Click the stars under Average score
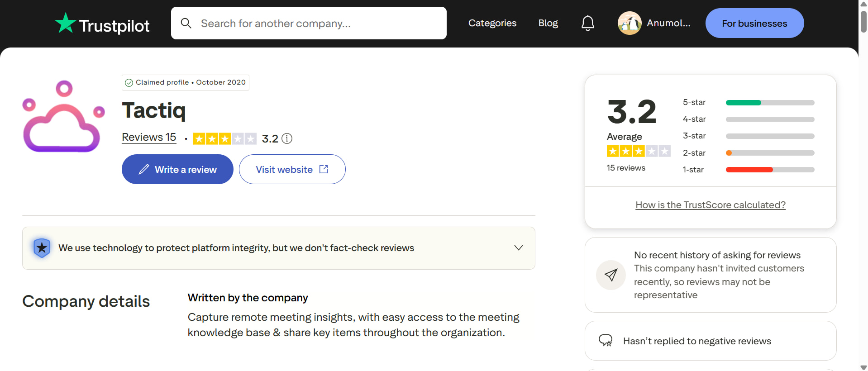Image resolution: width=868 pixels, height=371 pixels. 639,151
